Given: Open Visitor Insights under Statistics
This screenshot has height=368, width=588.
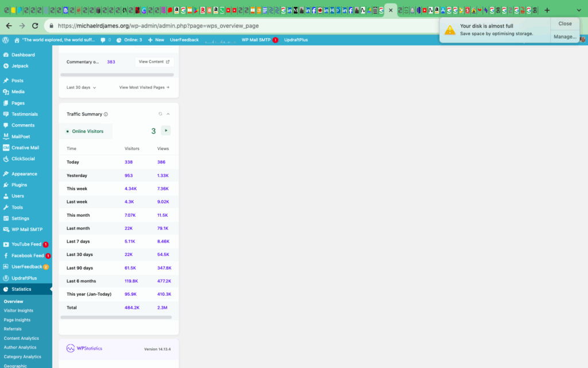Looking at the screenshot, I should (x=18, y=310).
